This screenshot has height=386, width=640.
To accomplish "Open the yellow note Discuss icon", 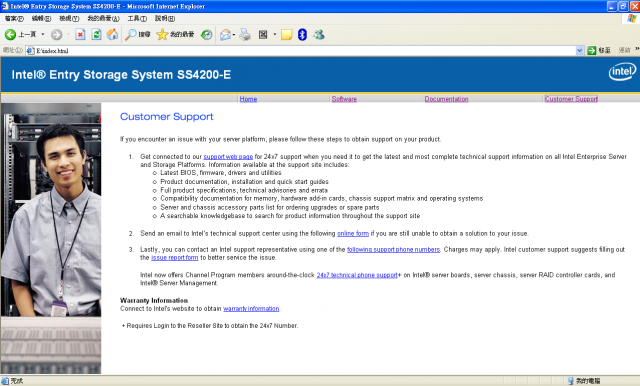I will [287, 35].
